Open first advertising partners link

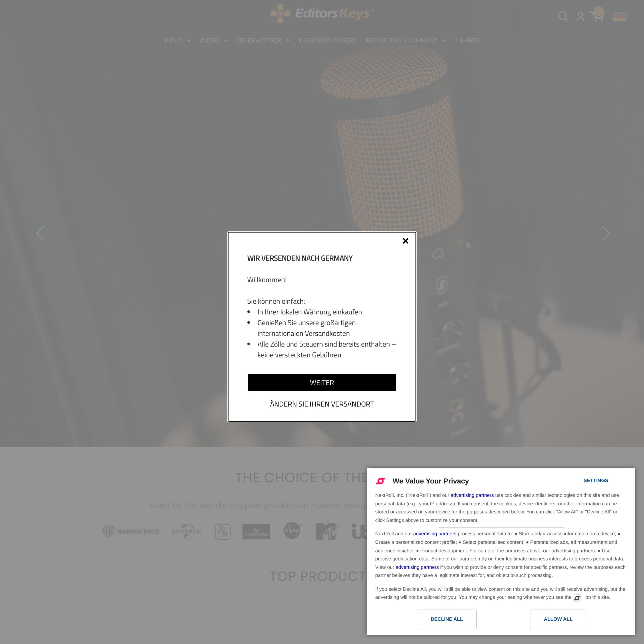(472, 495)
